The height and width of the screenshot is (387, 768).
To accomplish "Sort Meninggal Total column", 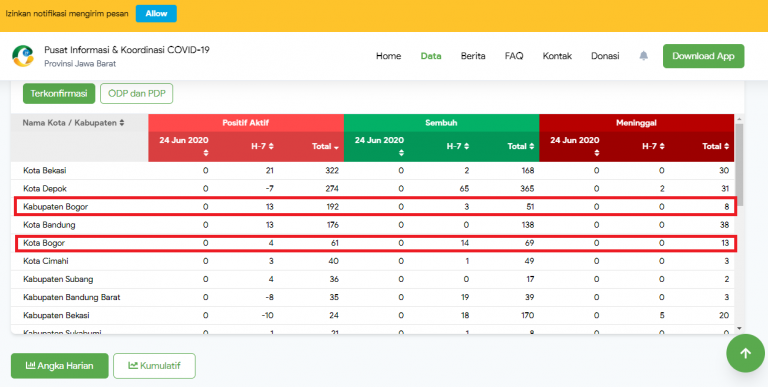I will pos(716,146).
